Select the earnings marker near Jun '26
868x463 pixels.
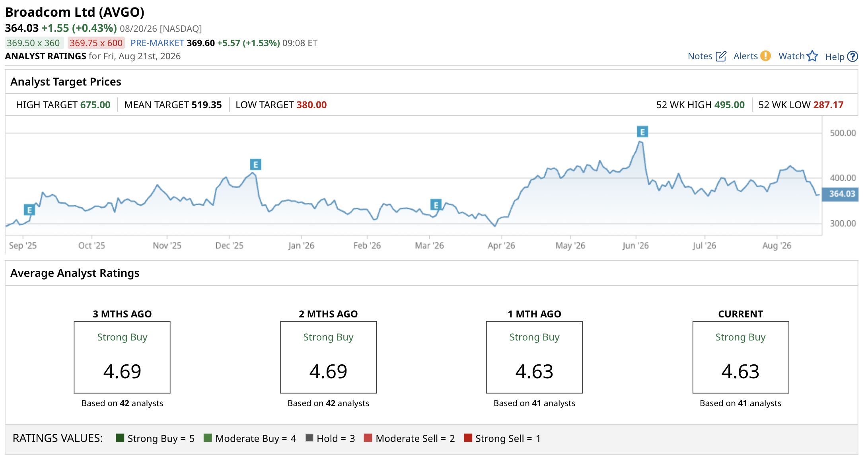pos(642,131)
